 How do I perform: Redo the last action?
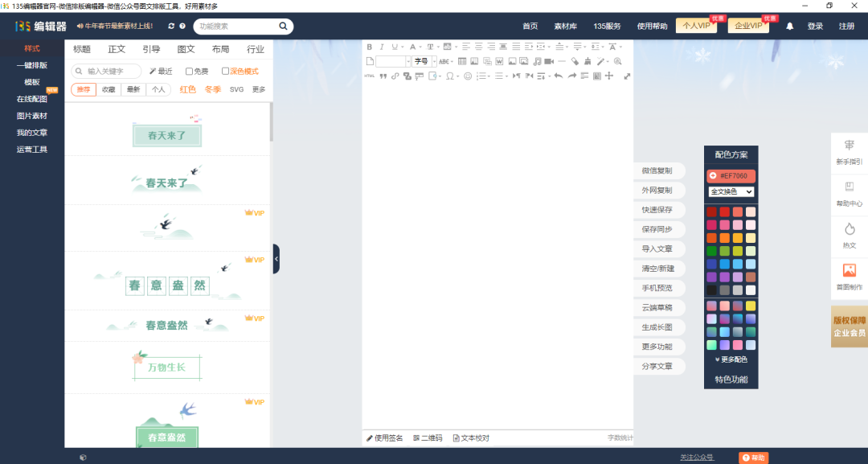click(x=572, y=76)
